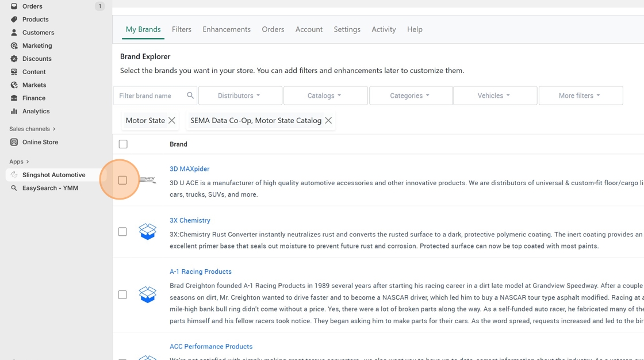Switch to the Settings tab
Viewport: 644px width, 360px height.
tap(347, 29)
